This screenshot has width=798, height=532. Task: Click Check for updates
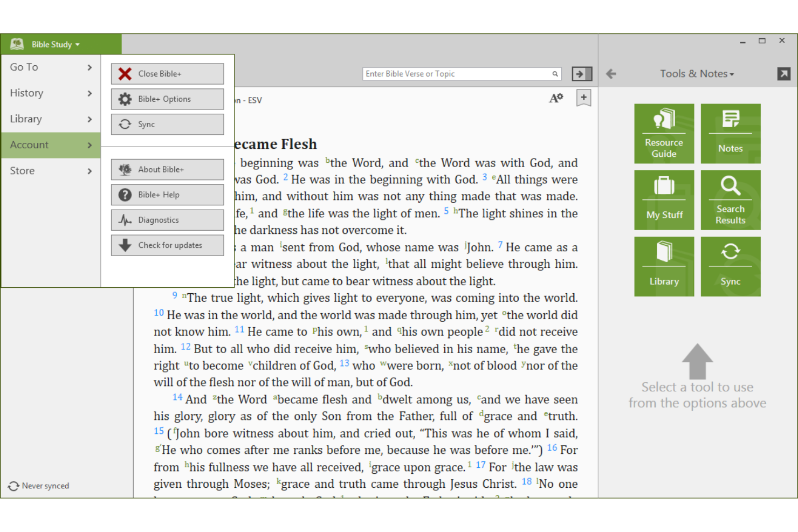pos(168,245)
